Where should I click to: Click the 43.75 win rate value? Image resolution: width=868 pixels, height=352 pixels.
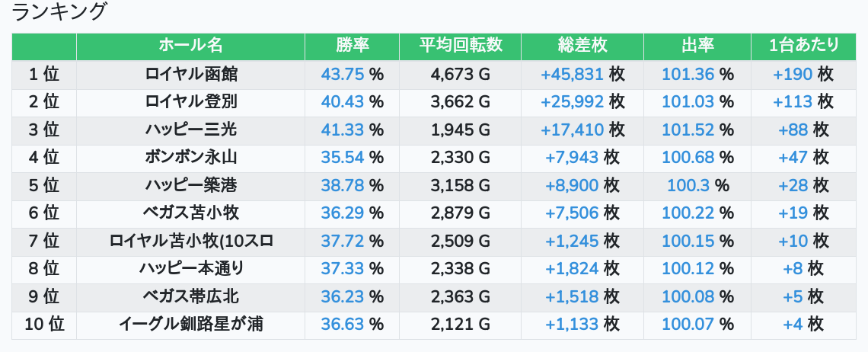coord(343,74)
